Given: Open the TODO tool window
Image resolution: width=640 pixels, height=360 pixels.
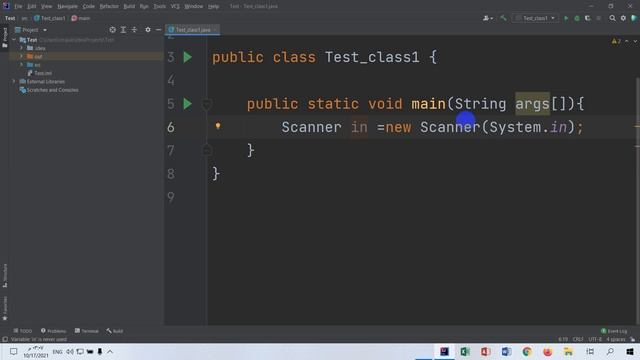Looking at the screenshot, I should (x=22, y=331).
